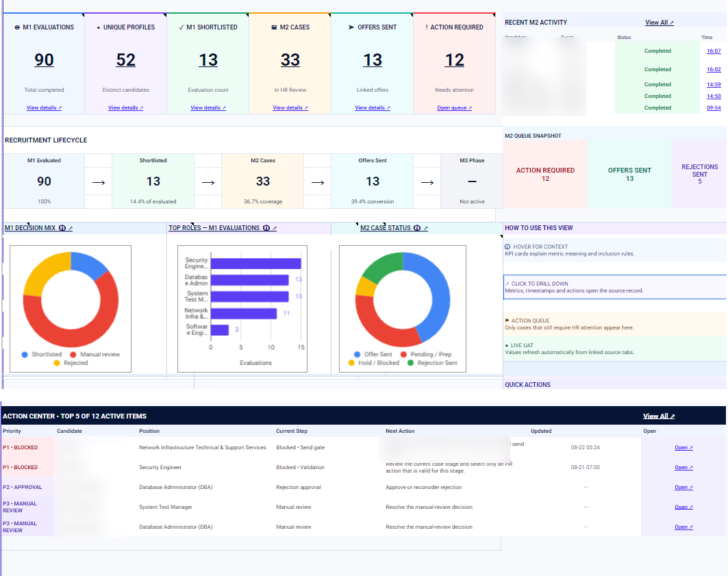Click the 90 value in M1 Evaluations card
This screenshot has height=576, width=728.
44,60
